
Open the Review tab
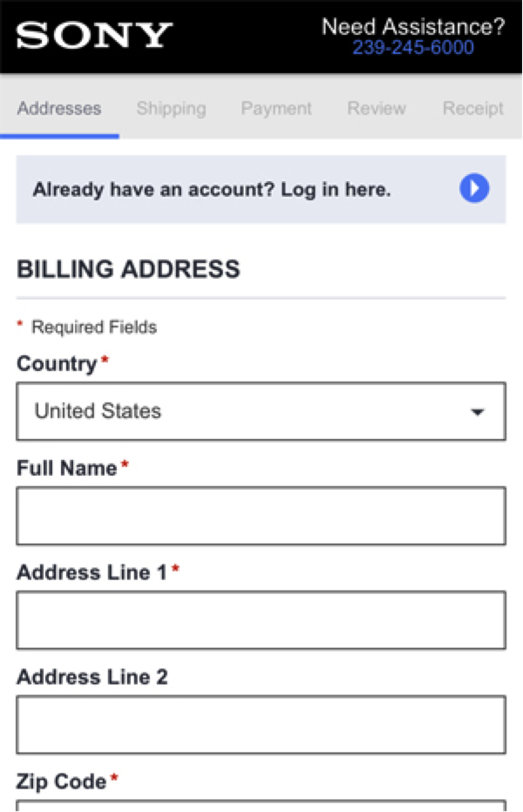click(x=377, y=109)
